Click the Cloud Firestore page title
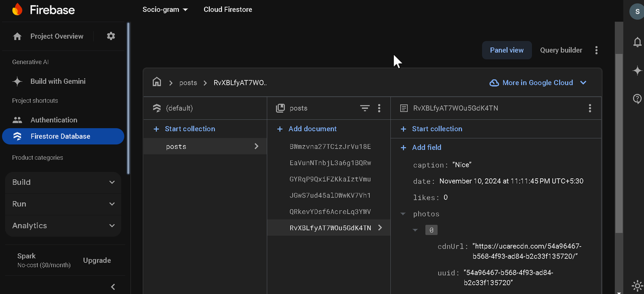The image size is (644, 294). [x=228, y=10]
